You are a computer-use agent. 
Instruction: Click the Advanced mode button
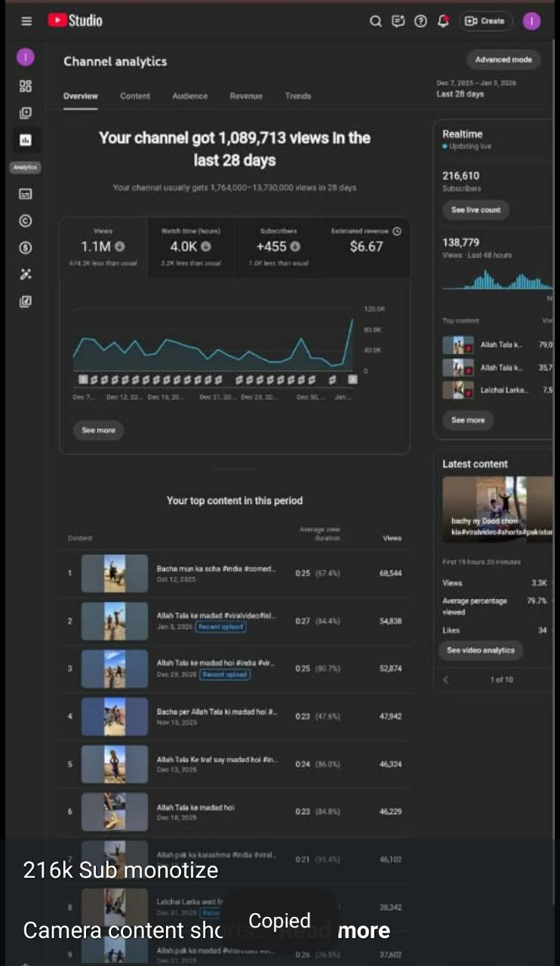coord(503,60)
